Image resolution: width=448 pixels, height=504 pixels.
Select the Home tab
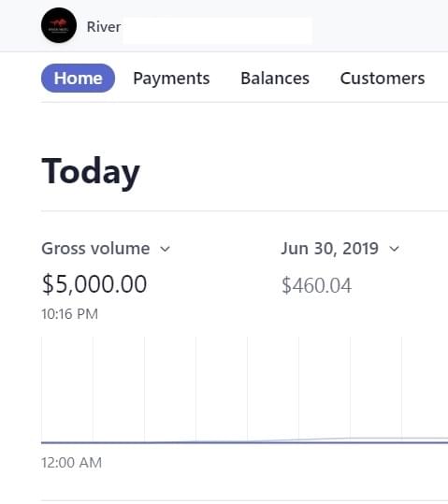pyautogui.click(x=78, y=79)
